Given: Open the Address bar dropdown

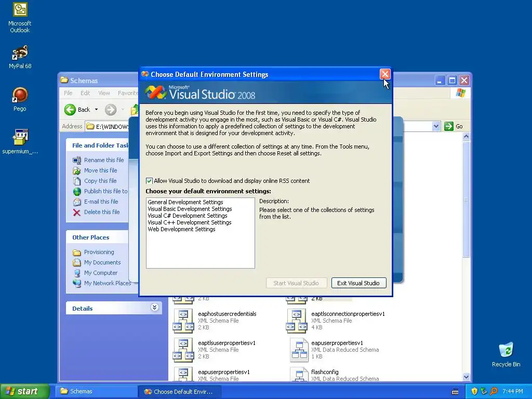Looking at the screenshot, I should point(436,127).
